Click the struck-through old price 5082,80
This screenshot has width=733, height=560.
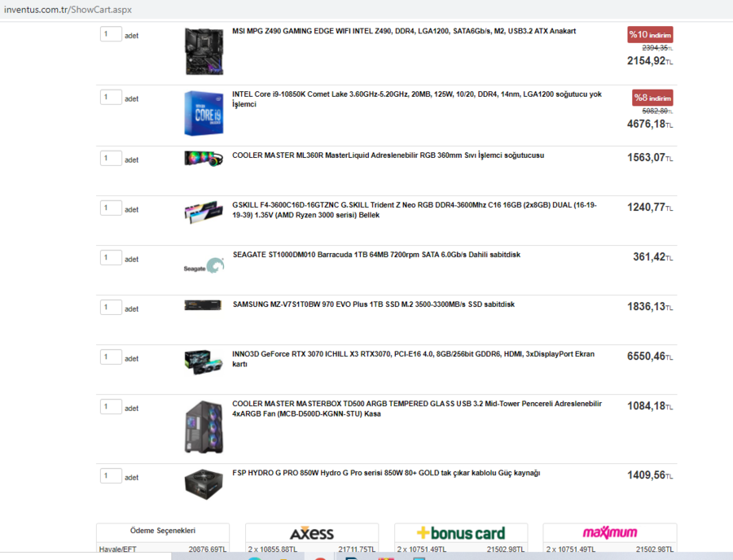click(657, 111)
